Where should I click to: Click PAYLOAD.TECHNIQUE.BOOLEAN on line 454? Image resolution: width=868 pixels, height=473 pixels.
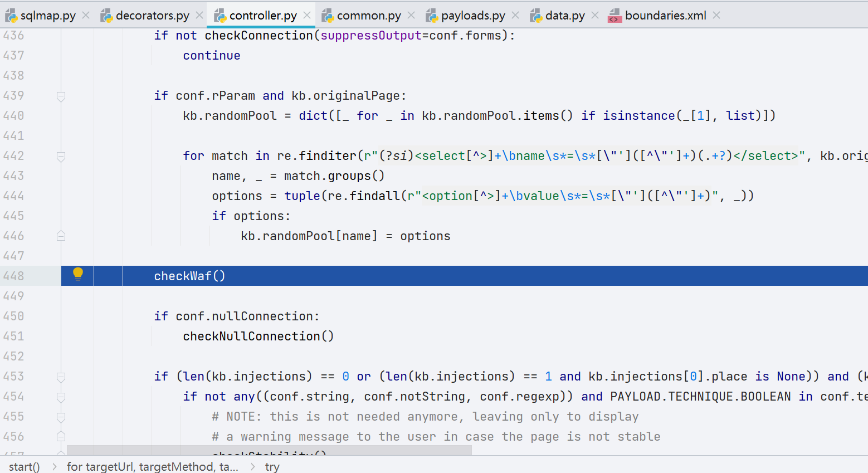700,396
